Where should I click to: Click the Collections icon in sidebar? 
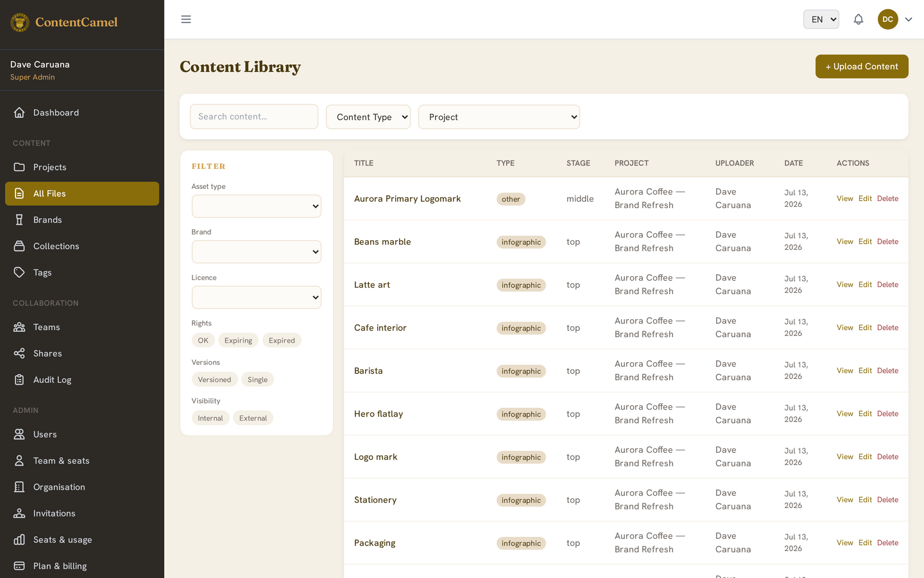(19, 246)
